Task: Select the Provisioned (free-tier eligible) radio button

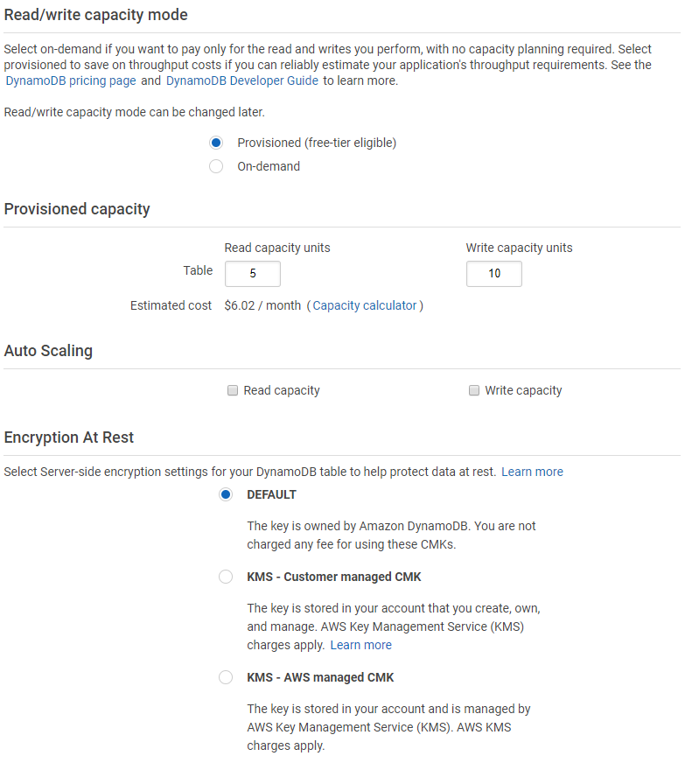Action: tap(216, 143)
